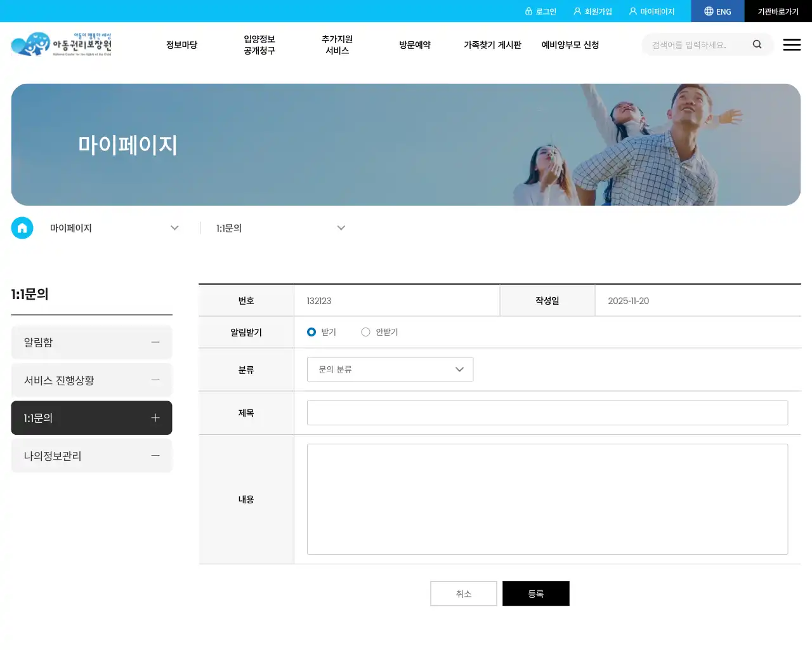812x650 pixels.
Task: Open the hamburger menu
Action: [x=792, y=44]
